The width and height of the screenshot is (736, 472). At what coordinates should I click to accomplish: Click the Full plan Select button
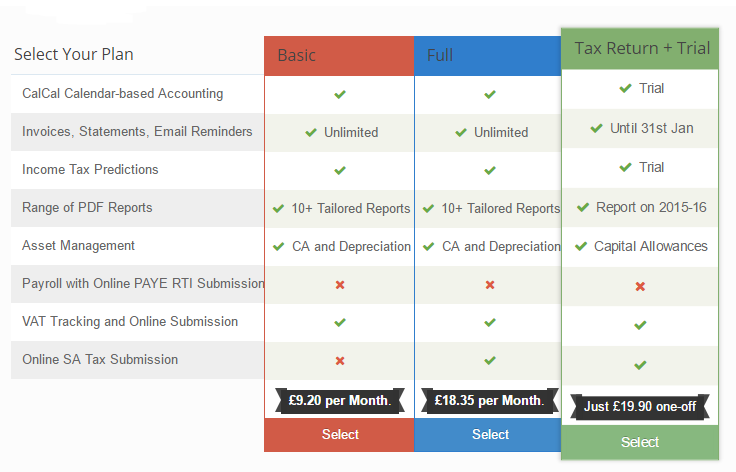coord(488,434)
